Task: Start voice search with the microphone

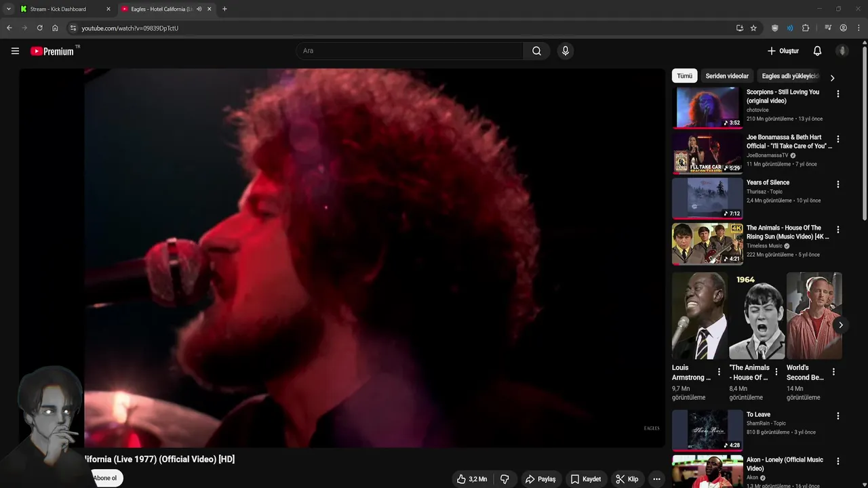Action: tap(565, 51)
